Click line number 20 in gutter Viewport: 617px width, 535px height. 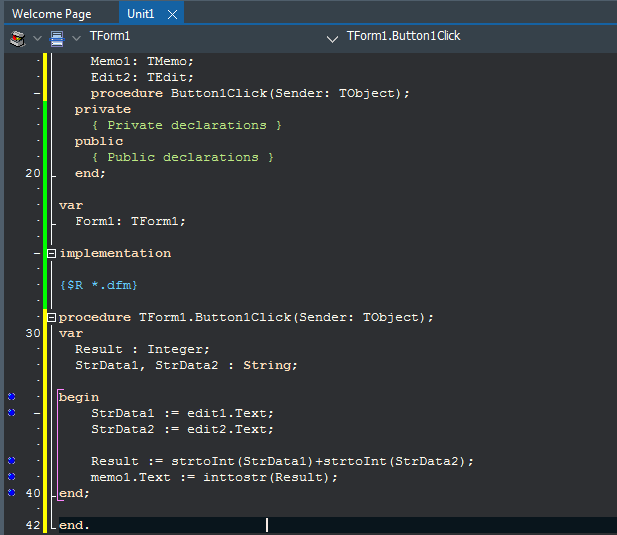click(33, 173)
